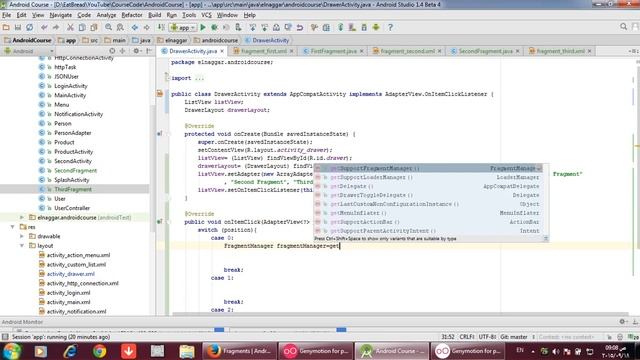
Task: Click the Copy toolbar icon
Action: coord(82,27)
